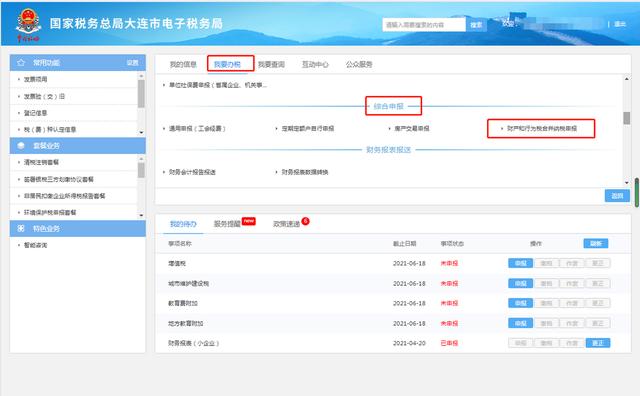Open the 我的信息 tab
Viewport: 640px width, 396px height.
coord(183,64)
